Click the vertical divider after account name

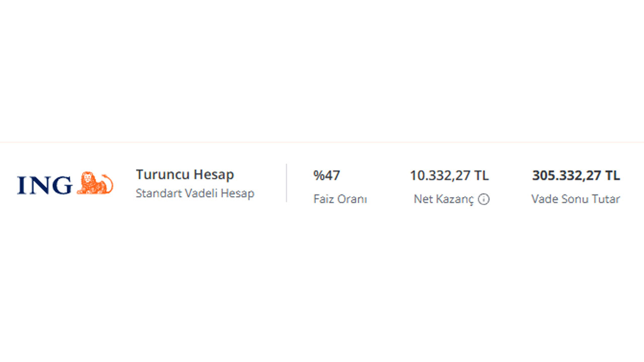286,183
